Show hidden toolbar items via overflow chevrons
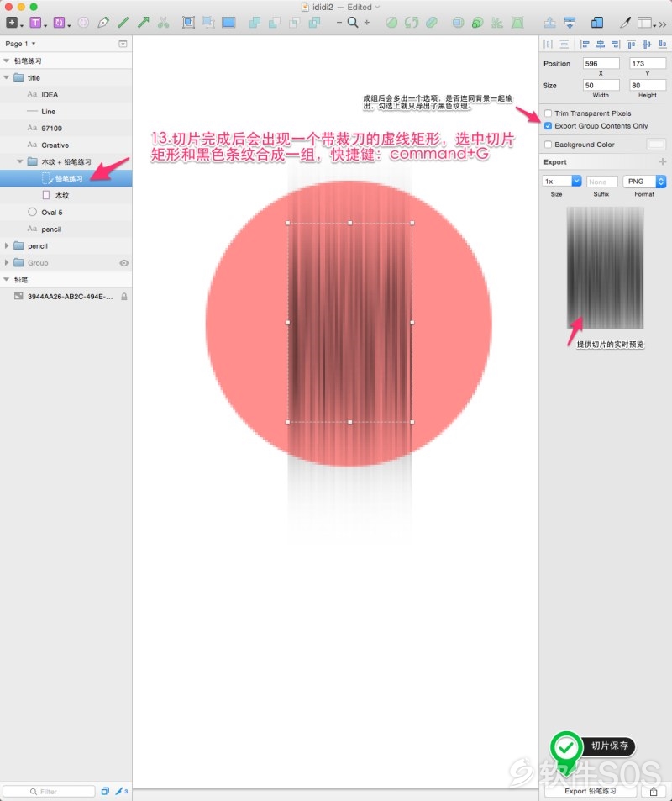Screen dimensions: 672x801 point(663,24)
